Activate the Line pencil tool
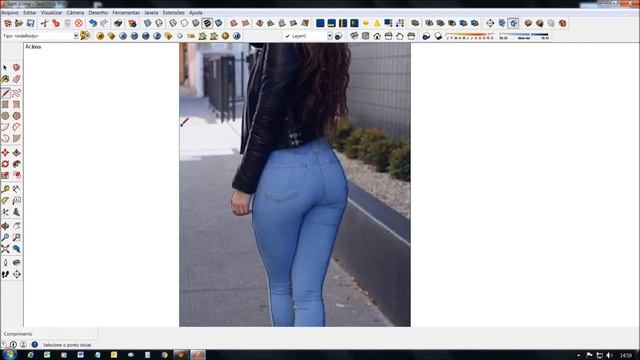Image resolution: width=640 pixels, height=360 pixels. pyautogui.click(x=5, y=93)
